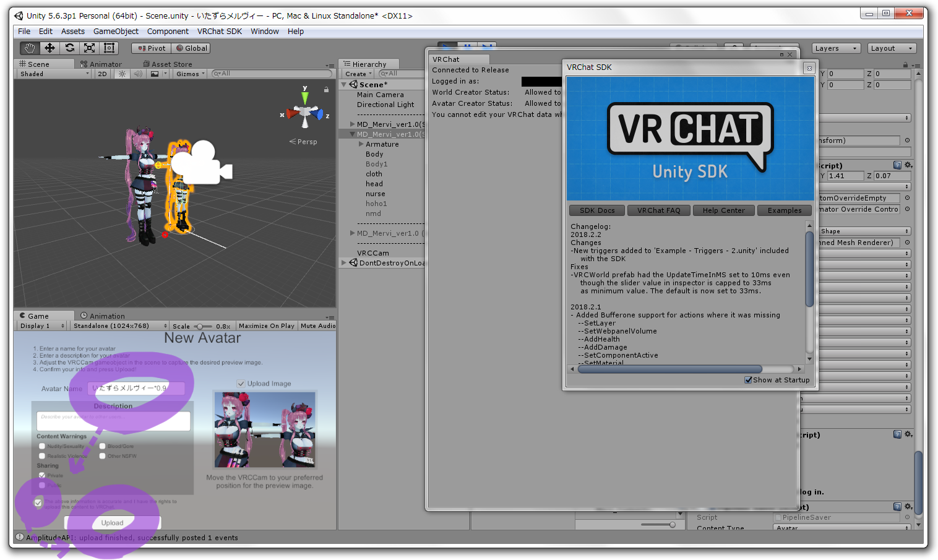Click the Scene view search field

coord(271,74)
